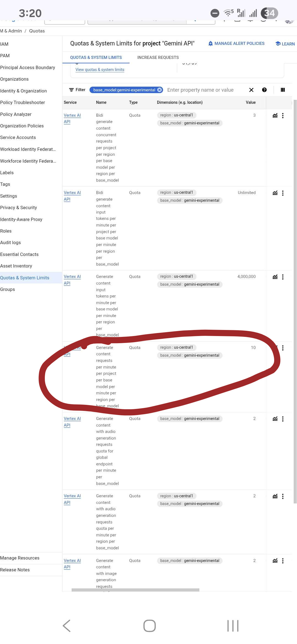Open the View quotas & system limits link

coord(100,70)
